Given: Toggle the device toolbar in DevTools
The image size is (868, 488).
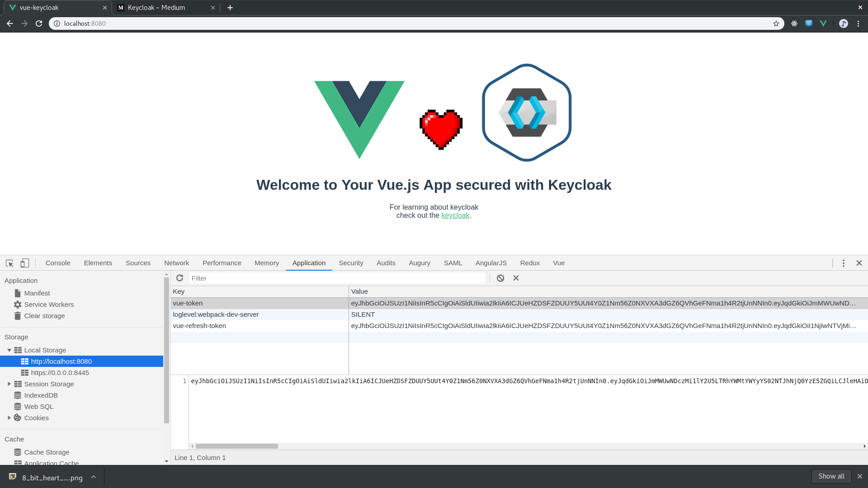Looking at the screenshot, I should pyautogui.click(x=24, y=263).
